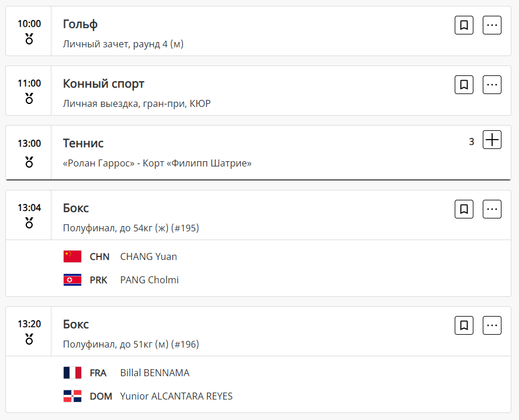Select athlete Billal BENNAMA

click(x=155, y=373)
